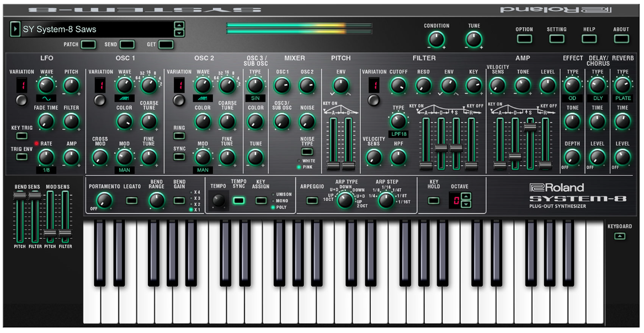The width and height of the screenshot is (644, 333).
Task: Click the LFO WAVE knob
Action: click(46, 86)
